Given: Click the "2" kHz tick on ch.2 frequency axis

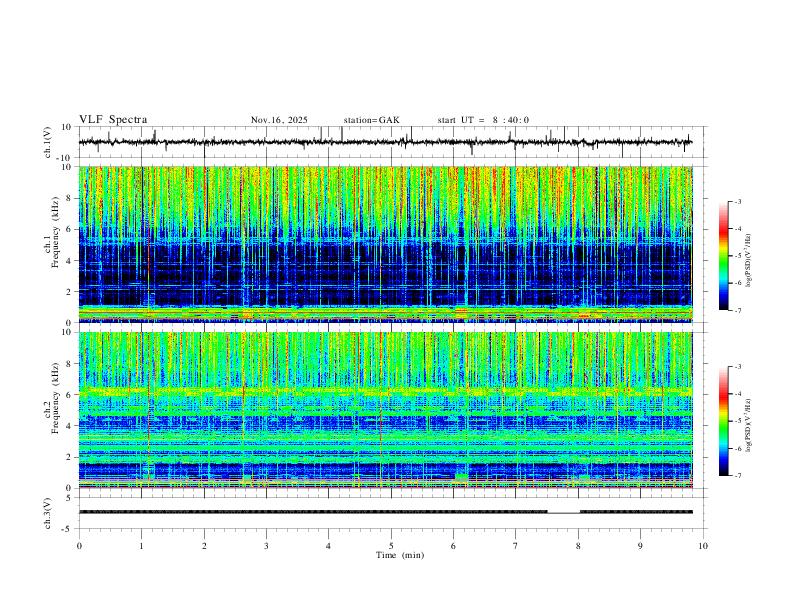Looking at the screenshot, I should pyautogui.click(x=69, y=457).
